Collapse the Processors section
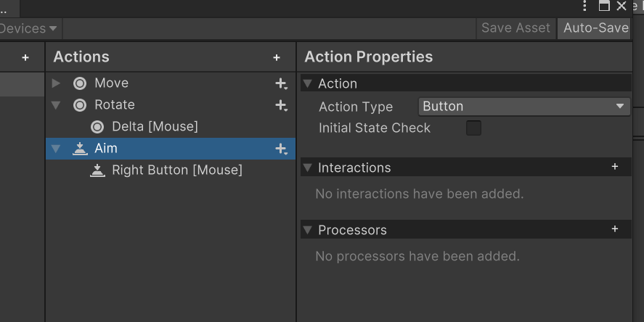The height and width of the screenshot is (322, 644). [307, 230]
